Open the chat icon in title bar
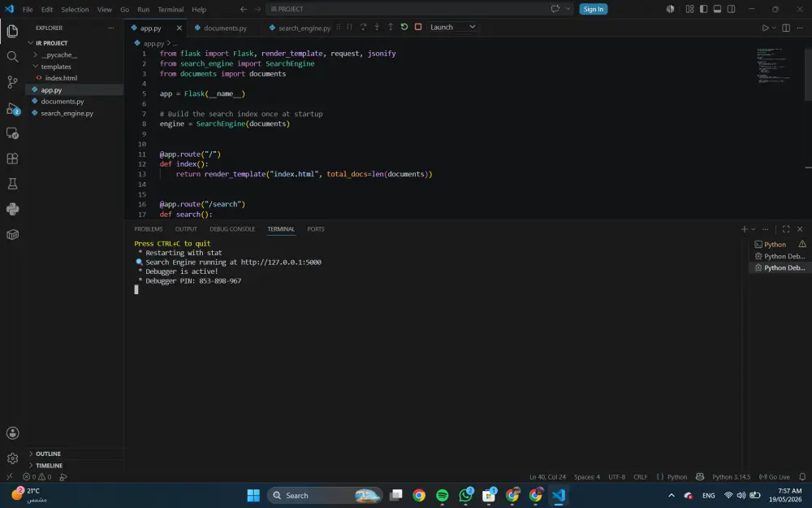 pyautogui.click(x=555, y=9)
